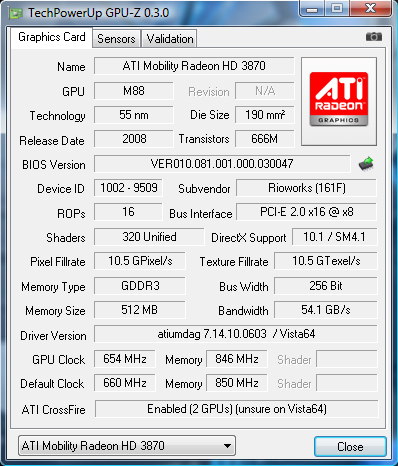Screen dimensions: 398x466
Task: Click the Close button
Action: tap(350, 447)
